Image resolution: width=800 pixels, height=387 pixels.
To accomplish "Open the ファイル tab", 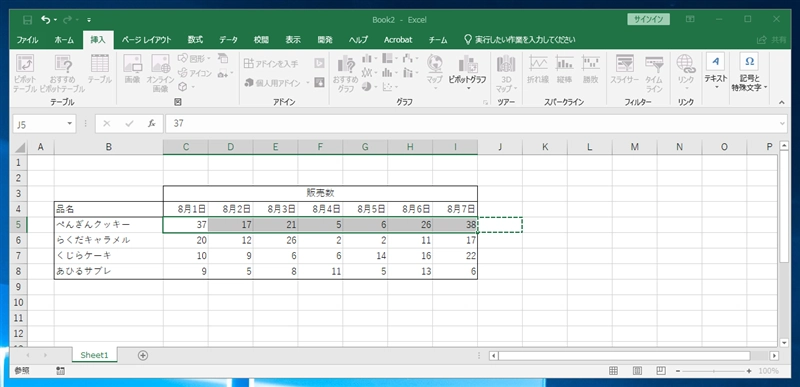I will [x=28, y=40].
